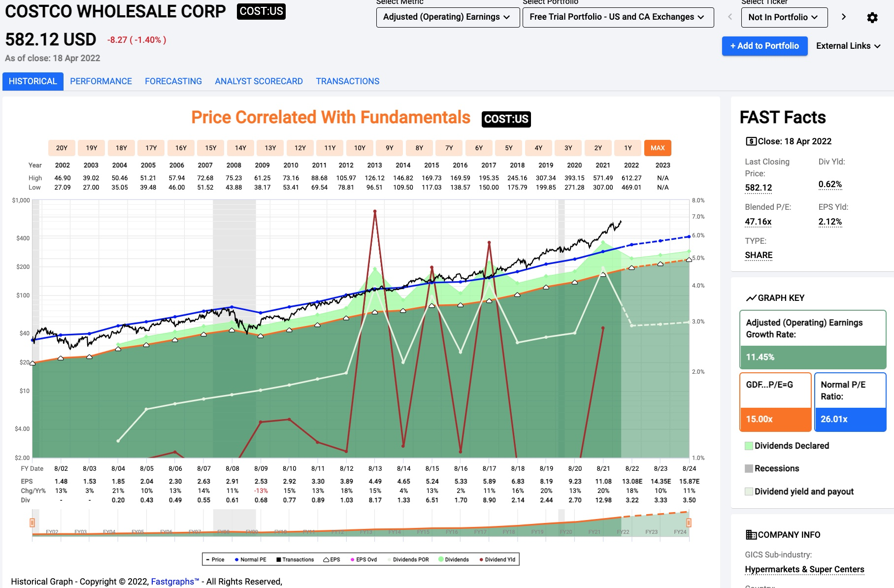Screen dimensions: 894x588
Task: Click Div Yld value 0.62%
Action: click(x=830, y=184)
